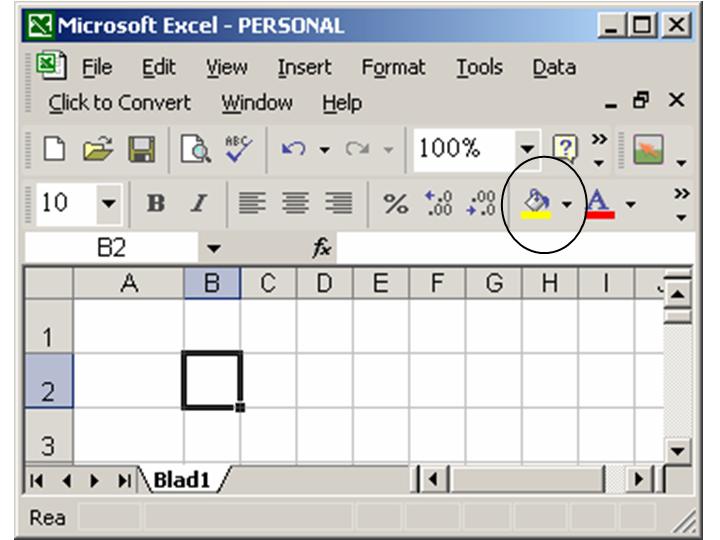The image size is (720, 540).
Task: Open a file with the Open folder icon
Action: tap(98, 149)
